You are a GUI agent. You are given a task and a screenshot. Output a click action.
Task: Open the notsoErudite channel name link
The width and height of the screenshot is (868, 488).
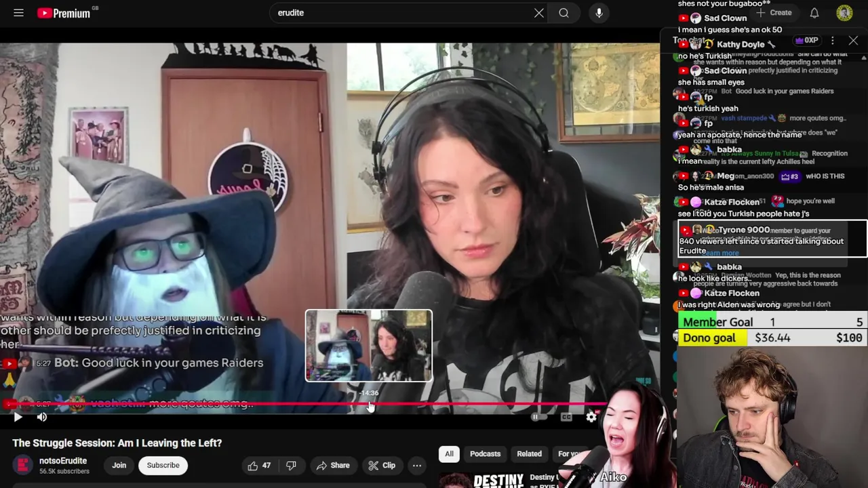63,461
